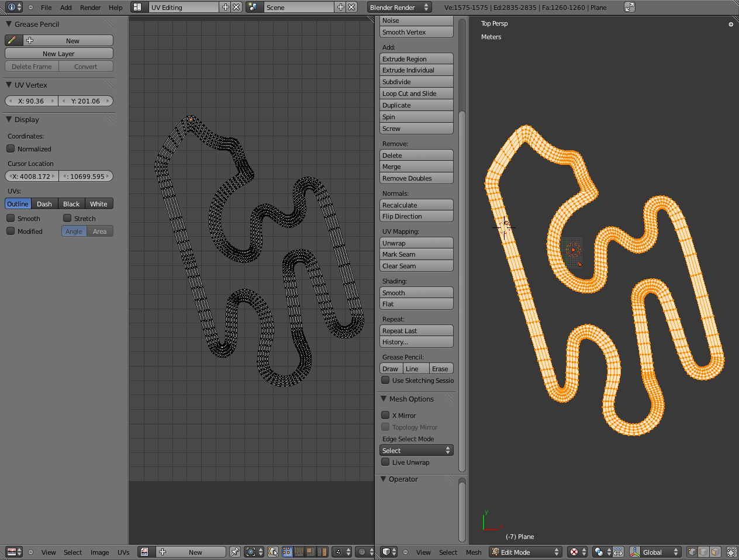Add a new screen layout
The image size is (739, 560).
[x=225, y=7]
